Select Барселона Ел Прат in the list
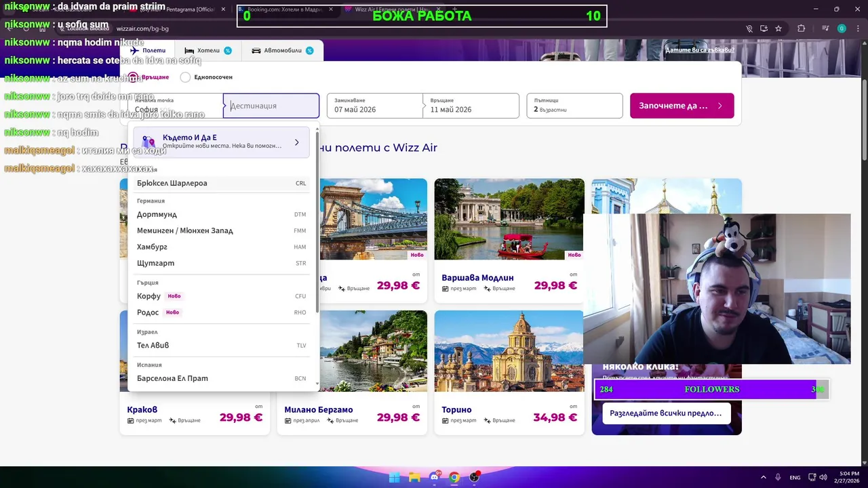The image size is (868, 488). [222, 378]
